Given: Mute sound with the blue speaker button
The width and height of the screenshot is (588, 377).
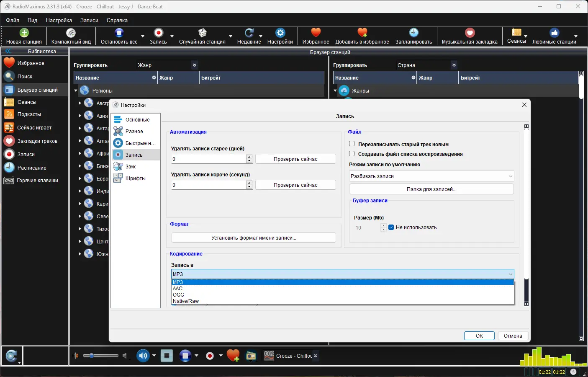Looking at the screenshot, I should coord(143,356).
